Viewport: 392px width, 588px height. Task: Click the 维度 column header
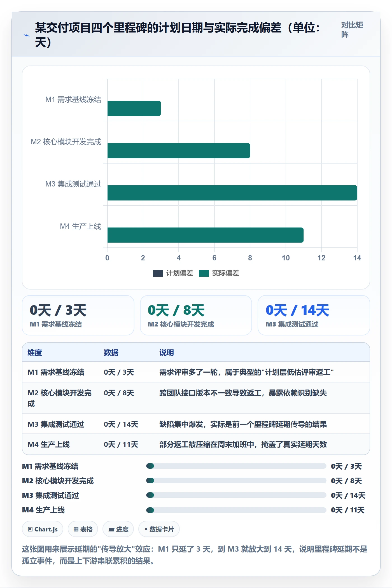click(35, 353)
